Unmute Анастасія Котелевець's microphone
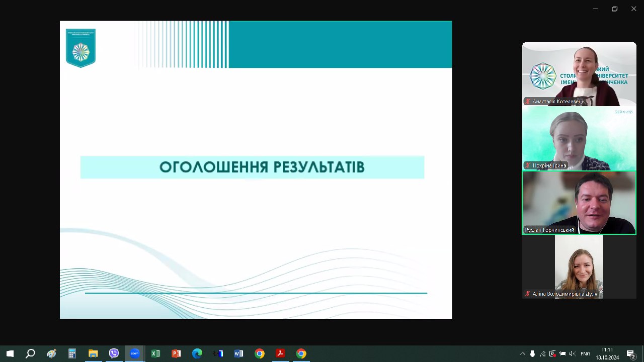The width and height of the screenshot is (644, 362). point(527,101)
